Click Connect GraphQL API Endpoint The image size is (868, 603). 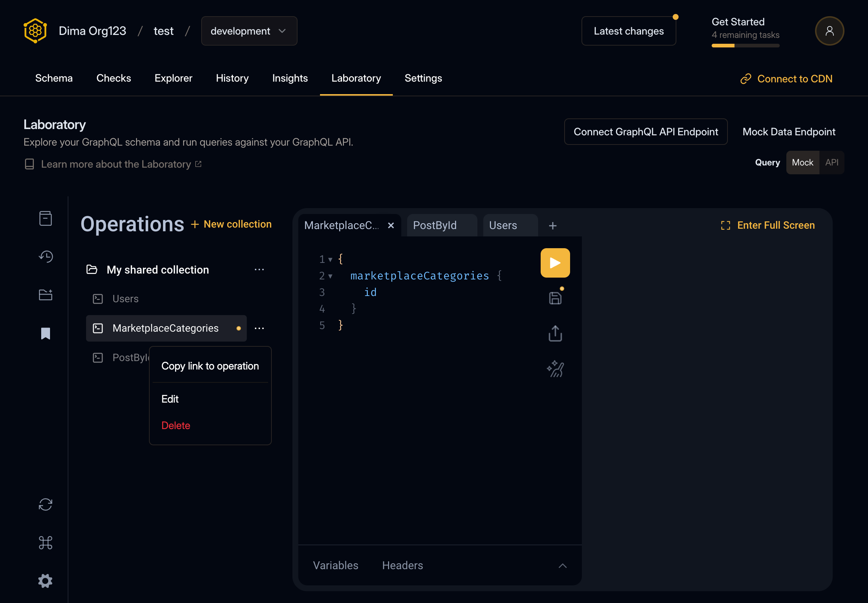(x=645, y=132)
